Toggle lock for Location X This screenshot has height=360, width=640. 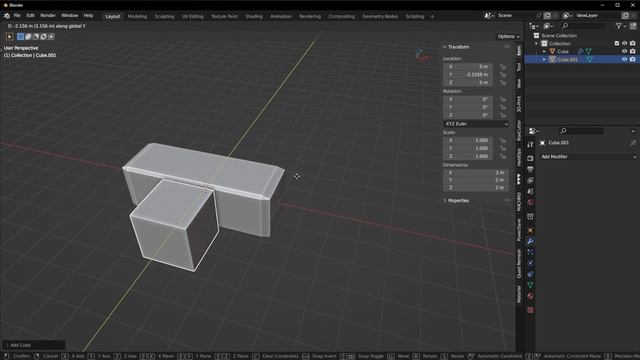pos(503,67)
